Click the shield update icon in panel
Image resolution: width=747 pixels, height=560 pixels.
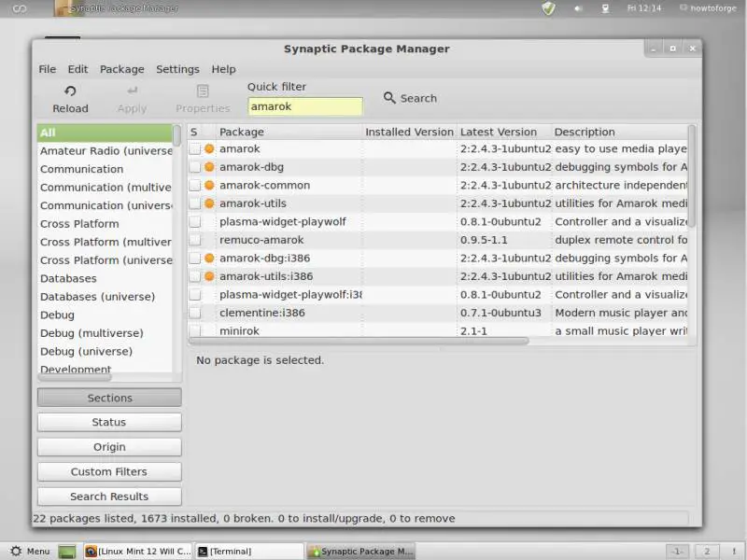click(x=549, y=8)
